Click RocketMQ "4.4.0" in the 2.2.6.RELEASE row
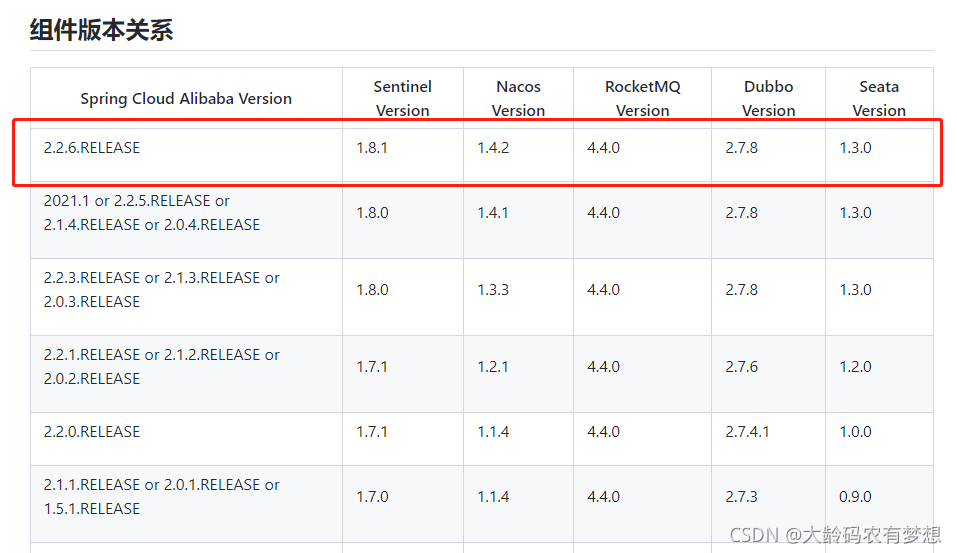The width and height of the screenshot is (957, 553). coord(603,148)
